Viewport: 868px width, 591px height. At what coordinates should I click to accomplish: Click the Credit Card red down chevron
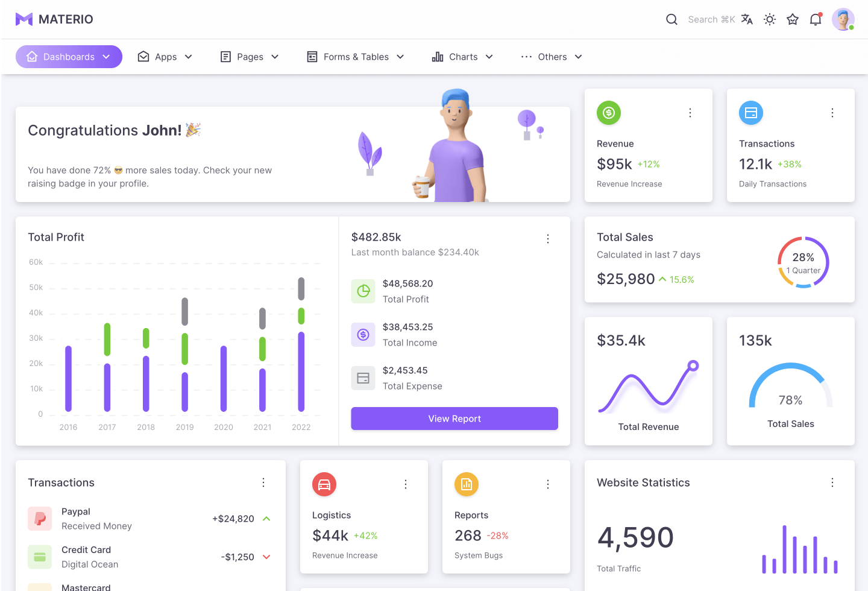pyautogui.click(x=266, y=557)
